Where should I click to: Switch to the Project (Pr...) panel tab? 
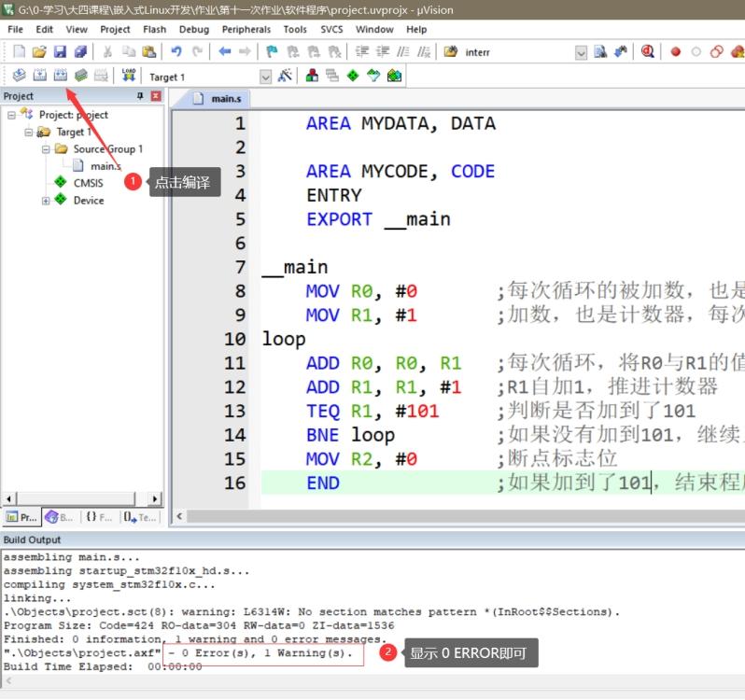[x=21, y=517]
